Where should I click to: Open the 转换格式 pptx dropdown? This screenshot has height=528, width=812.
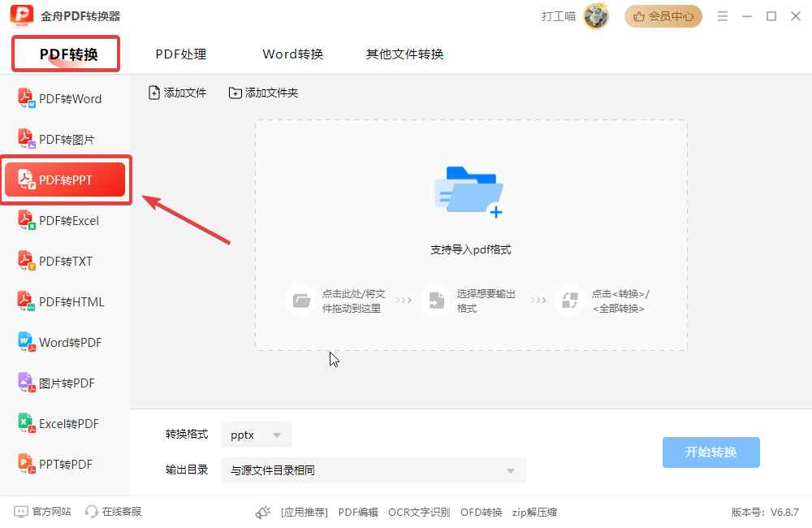(257, 435)
